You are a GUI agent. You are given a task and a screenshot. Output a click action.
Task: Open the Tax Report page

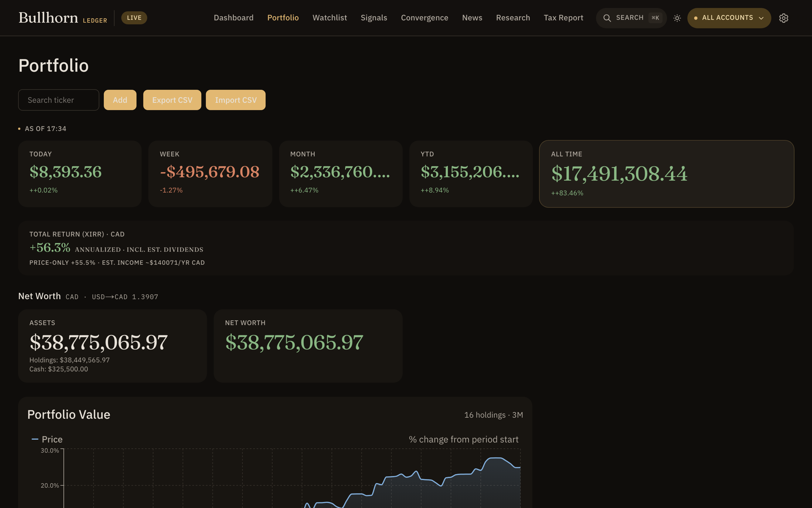[x=564, y=18]
